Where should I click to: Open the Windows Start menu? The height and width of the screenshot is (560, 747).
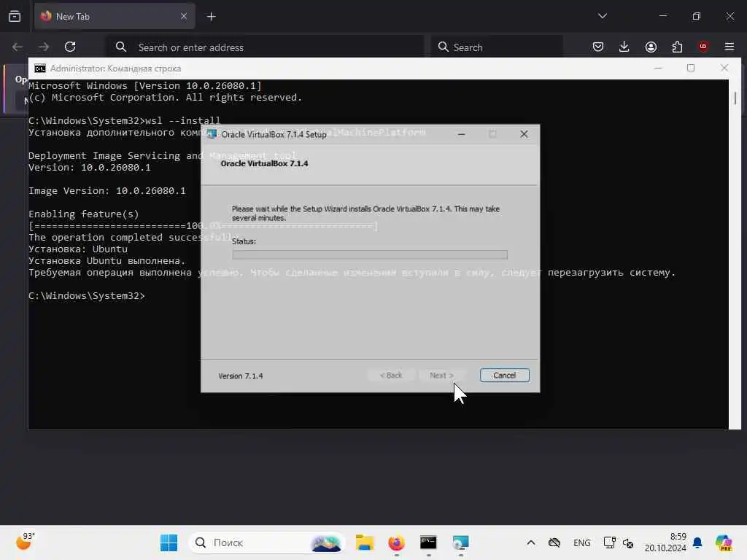click(x=169, y=542)
